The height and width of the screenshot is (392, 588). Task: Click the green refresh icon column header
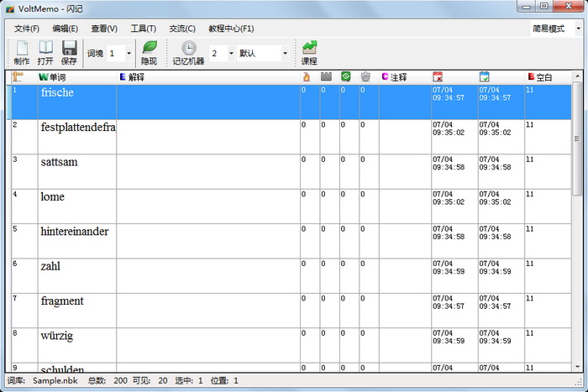(x=345, y=77)
